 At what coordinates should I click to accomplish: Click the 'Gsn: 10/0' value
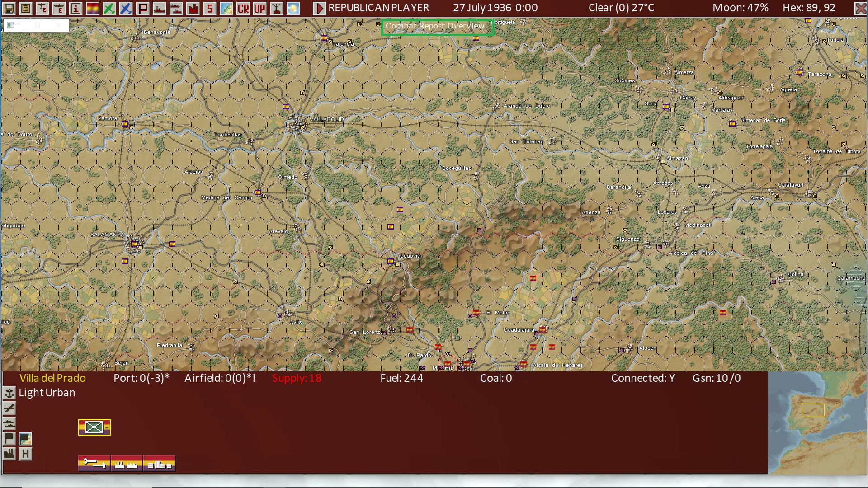tap(717, 378)
